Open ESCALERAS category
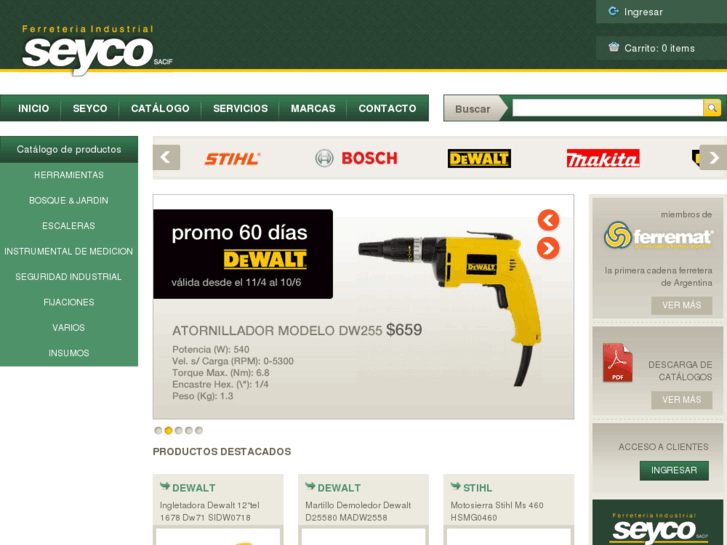 pos(69,226)
